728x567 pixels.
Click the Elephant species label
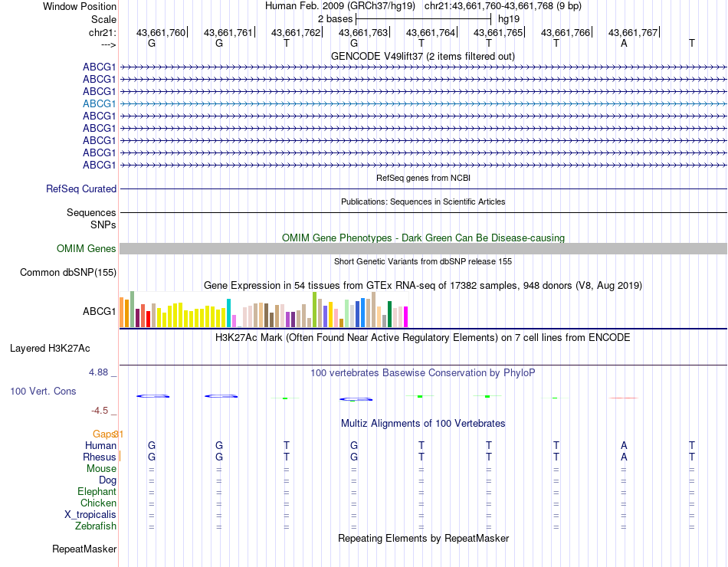[x=97, y=492]
